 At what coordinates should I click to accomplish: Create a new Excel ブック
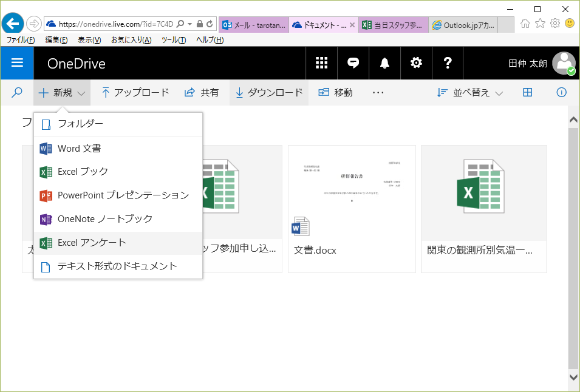click(118, 172)
